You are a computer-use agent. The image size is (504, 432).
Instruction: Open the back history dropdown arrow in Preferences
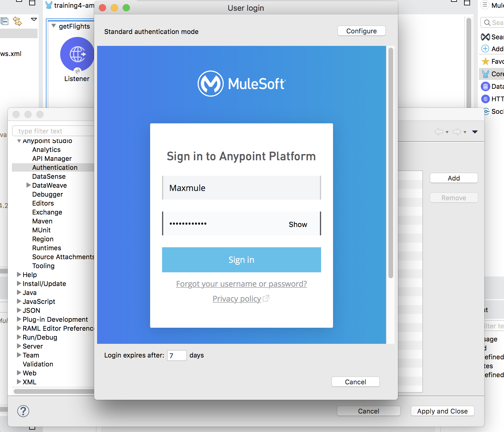tap(447, 132)
